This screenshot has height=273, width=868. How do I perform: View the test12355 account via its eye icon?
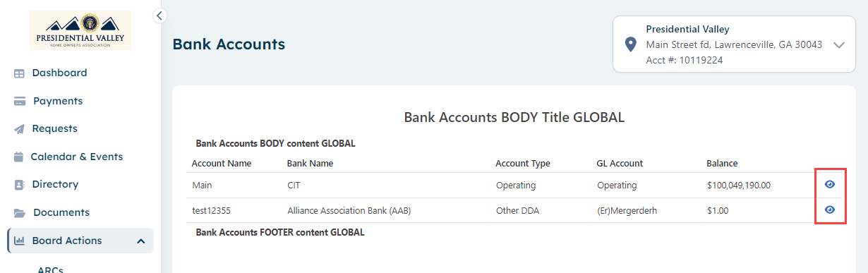pyautogui.click(x=830, y=210)
